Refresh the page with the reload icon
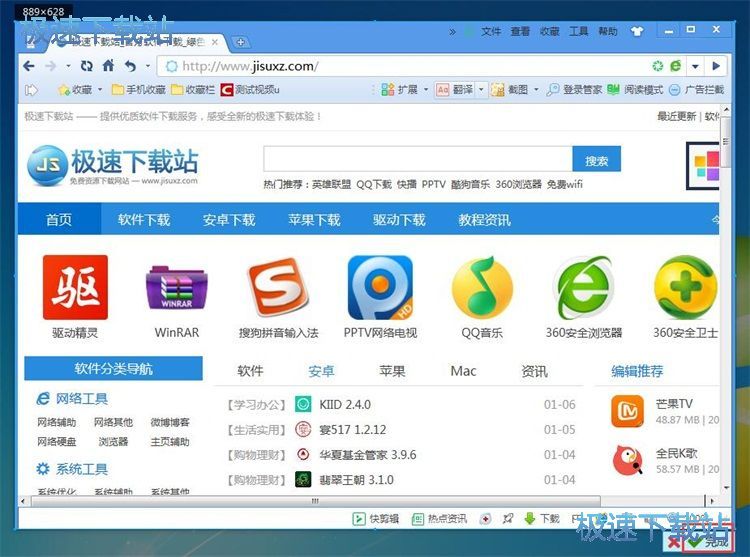The height and width of the screenshot is (557, 750). click(87, 66)
